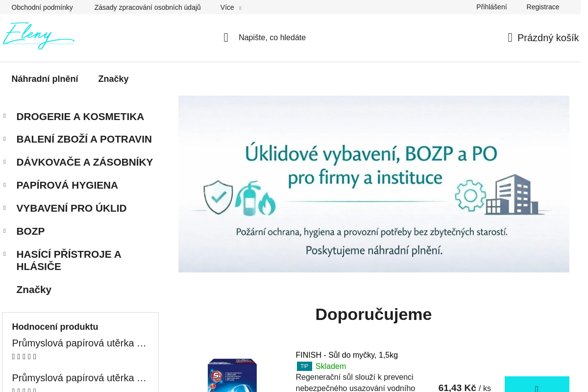Click the Úklidové vybavení banner

point(373,184)
